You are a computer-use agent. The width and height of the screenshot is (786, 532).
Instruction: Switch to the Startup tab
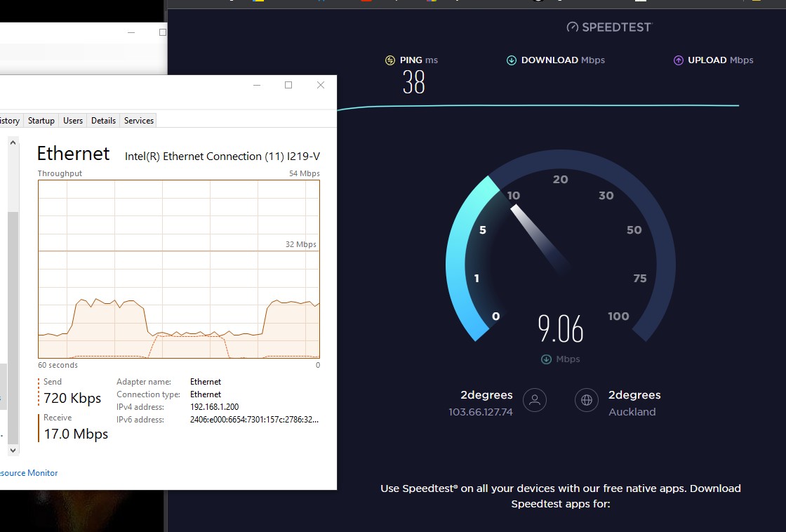tap(41, 121)
